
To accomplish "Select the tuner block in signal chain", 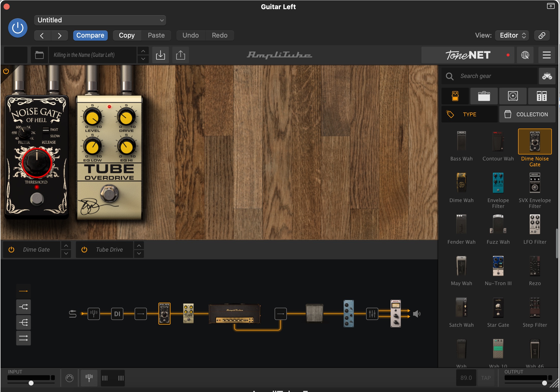I will pyautogui.click(x=94, y=314).
